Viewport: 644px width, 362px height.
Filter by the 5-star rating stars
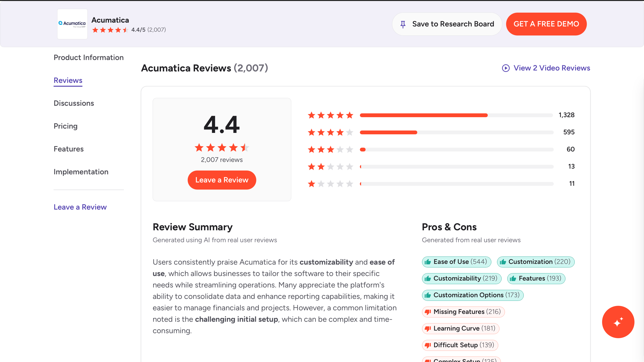point(330,115)
